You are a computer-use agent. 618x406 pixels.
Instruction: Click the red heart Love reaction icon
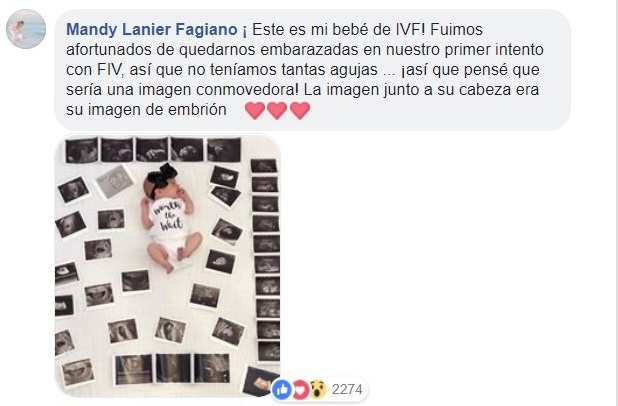click(301, 389)
